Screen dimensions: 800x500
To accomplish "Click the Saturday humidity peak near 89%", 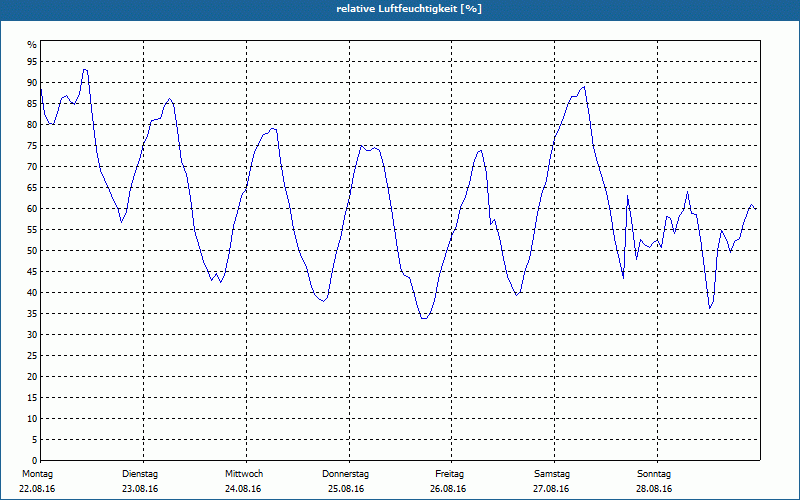I will [583, 87].
